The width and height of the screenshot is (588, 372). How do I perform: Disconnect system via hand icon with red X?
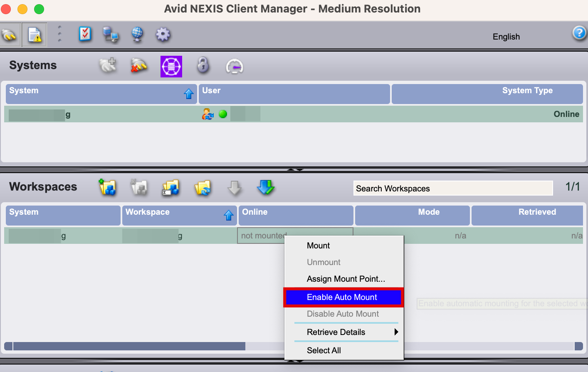[x=139, y=66]
